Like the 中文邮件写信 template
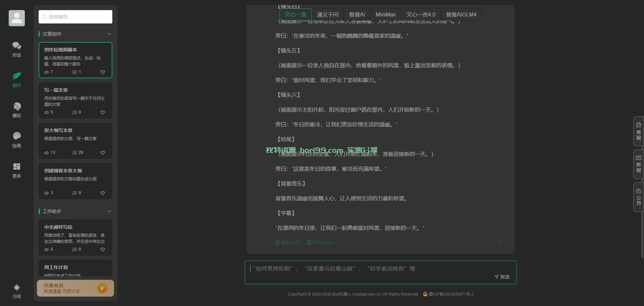The width and height of the screenshot is (644, 306). tap(103, 250)
